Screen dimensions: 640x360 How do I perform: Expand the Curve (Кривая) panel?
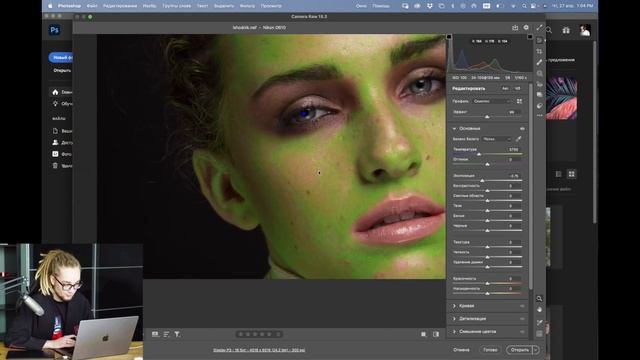(x=454, y=306)
